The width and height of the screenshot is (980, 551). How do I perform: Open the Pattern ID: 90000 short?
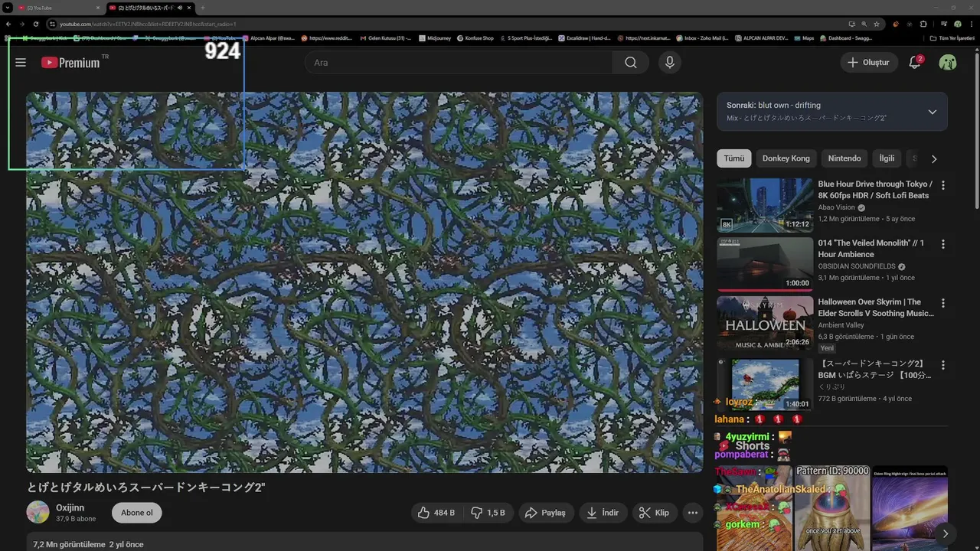click(831, 508)
